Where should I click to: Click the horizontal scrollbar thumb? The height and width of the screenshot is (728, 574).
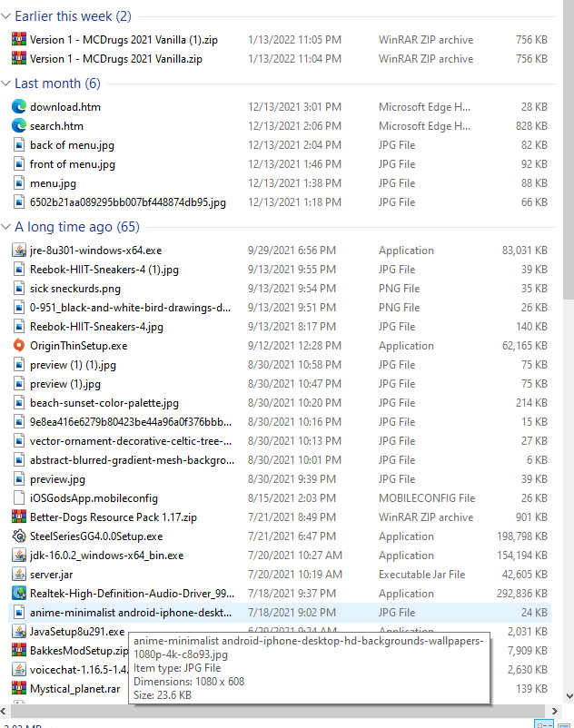click(x=277, y=712)
